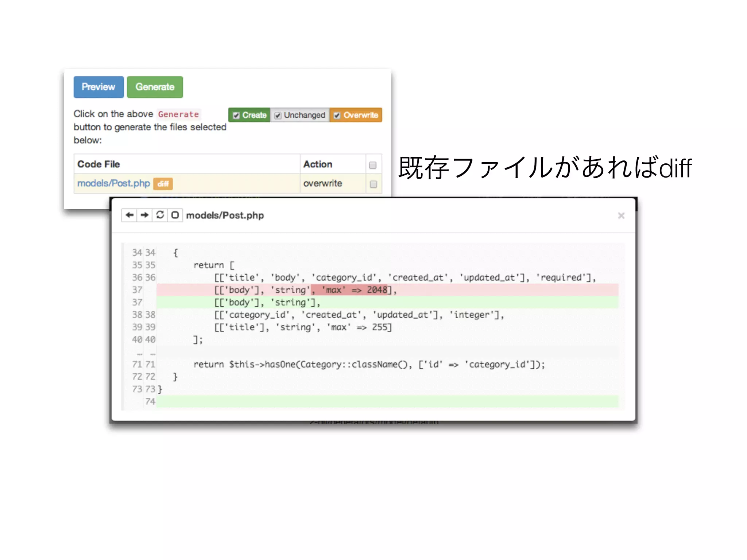Click the red Generate code word in instructions
This screenshot has width=747, height=560.
pyautogui.click(x=178, y=114)
